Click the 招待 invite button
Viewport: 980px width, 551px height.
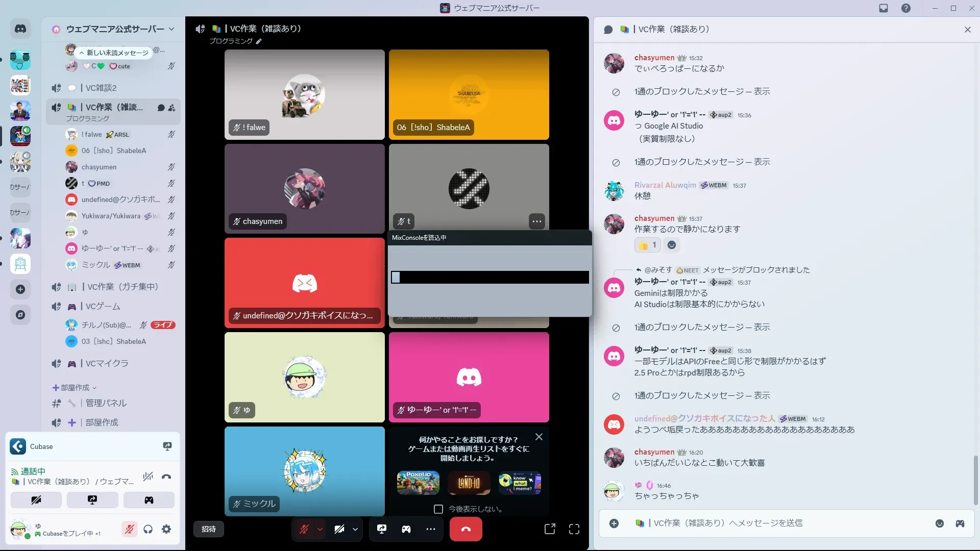pyautogui.click(x=208, y=529)
